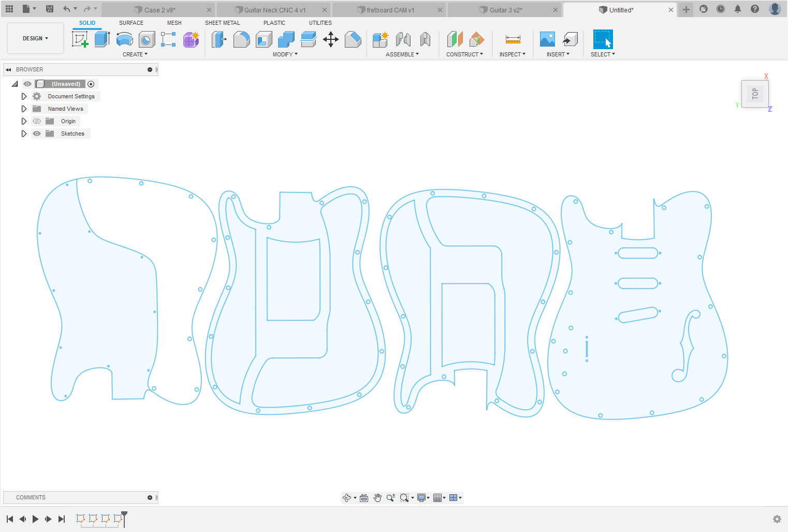This screenshot has height=532, width=788.
Task: Select the Offset Plane construct tool
Action: (455, 39)
